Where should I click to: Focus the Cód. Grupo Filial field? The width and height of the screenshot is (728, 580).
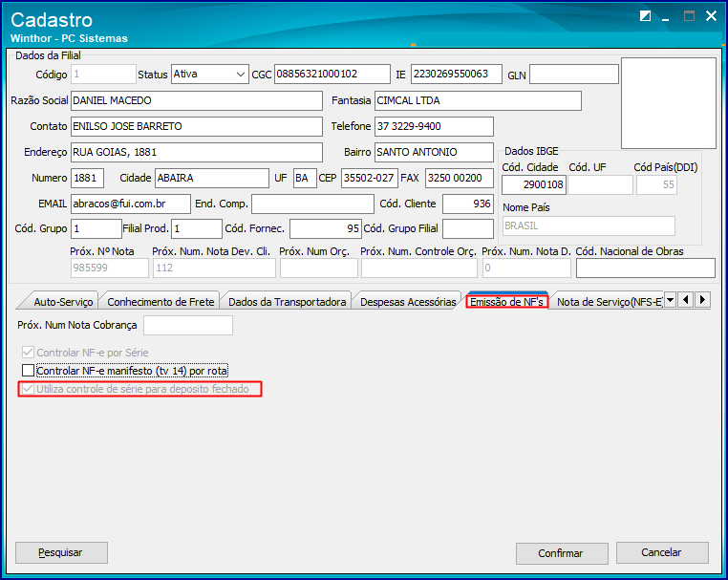pyautogui.click(x=467, y=229)
